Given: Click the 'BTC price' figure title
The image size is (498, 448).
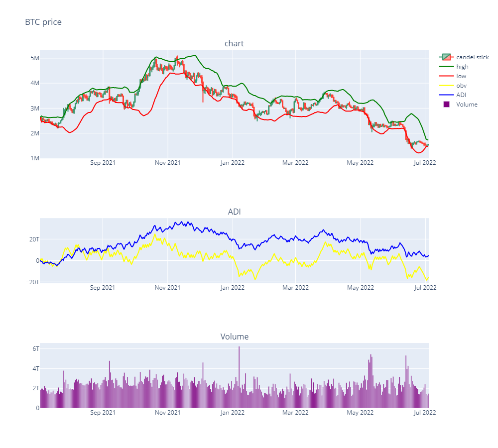Looking at the screenshot, I should (43, 22).
